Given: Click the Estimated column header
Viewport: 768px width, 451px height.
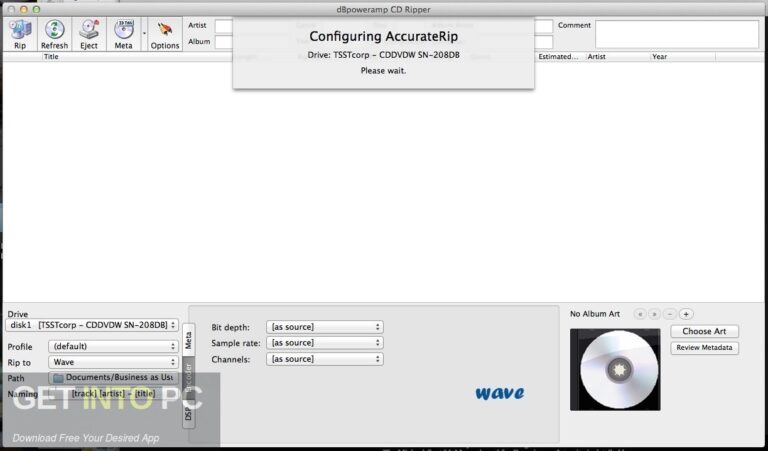Looking at the screenshot, I should tap(559, 57).
